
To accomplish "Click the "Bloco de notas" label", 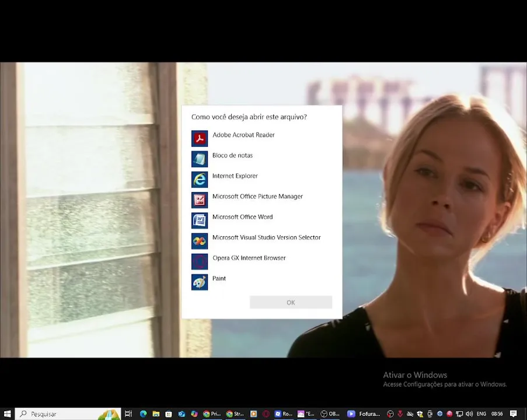I will pos(233,155).
